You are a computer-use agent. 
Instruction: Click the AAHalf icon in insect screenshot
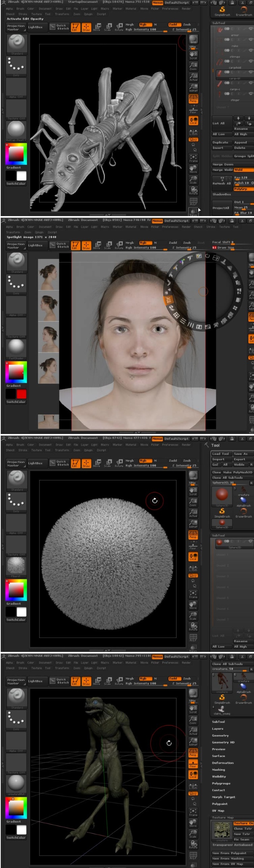193,87
